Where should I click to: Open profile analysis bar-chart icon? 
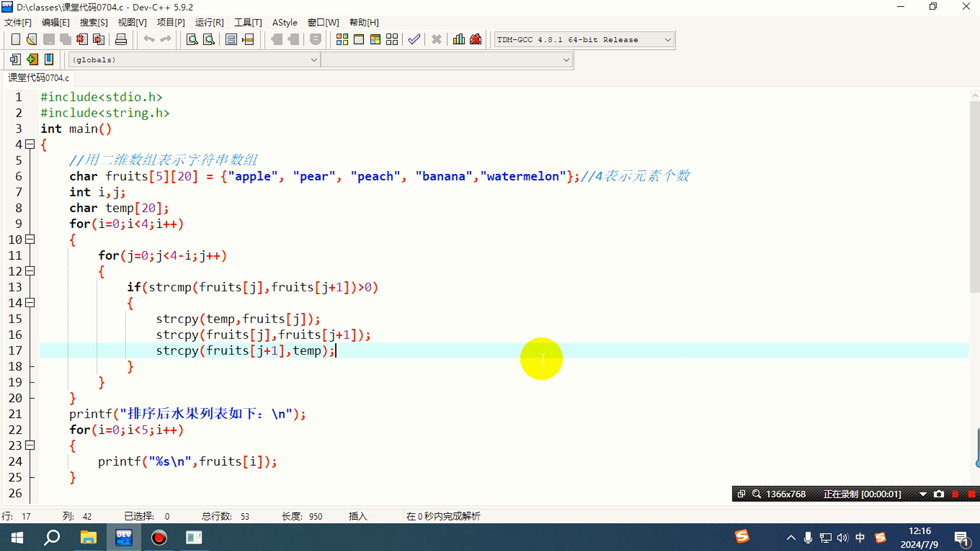(x=459, y=39)
